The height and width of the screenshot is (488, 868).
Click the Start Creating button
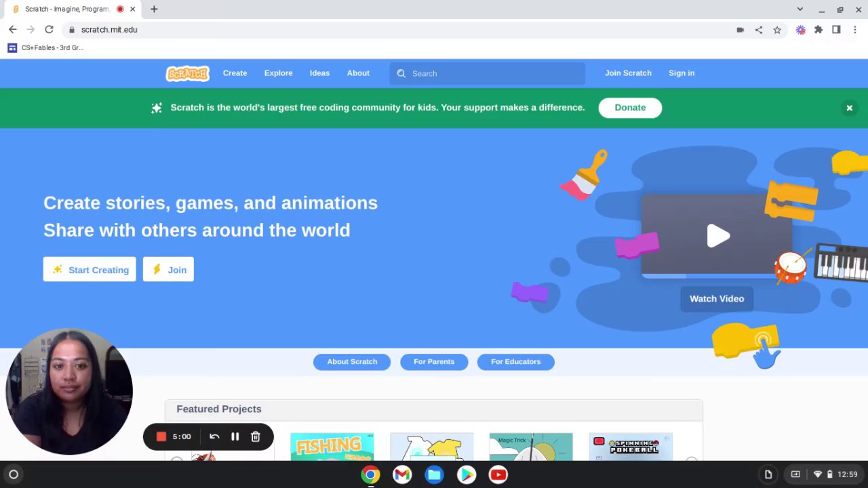tap(90, 270)
